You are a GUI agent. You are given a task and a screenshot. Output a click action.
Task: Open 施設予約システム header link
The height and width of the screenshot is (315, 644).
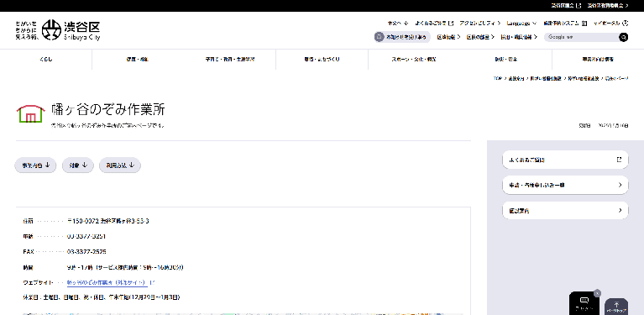coord(565,23)
